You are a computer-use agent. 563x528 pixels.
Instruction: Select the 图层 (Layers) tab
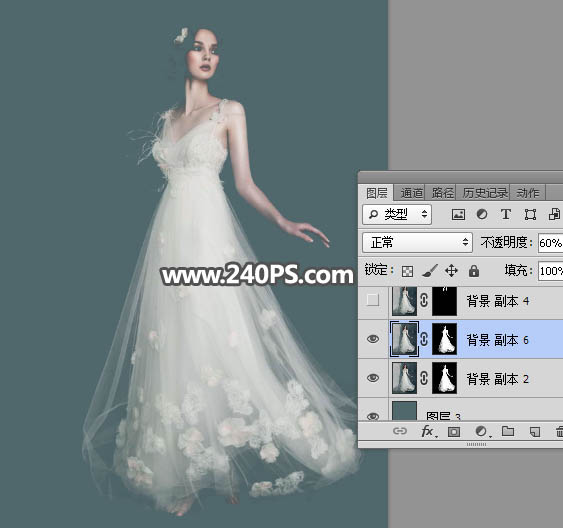tap(377, 193)
